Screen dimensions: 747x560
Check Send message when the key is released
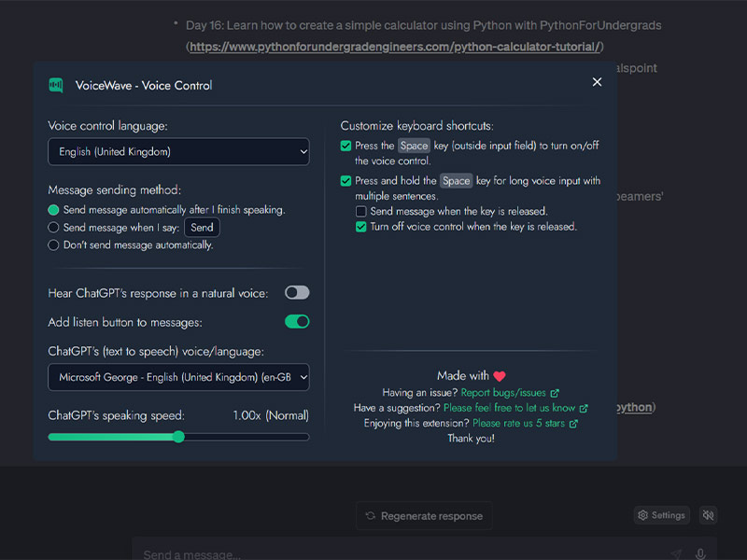361,212
